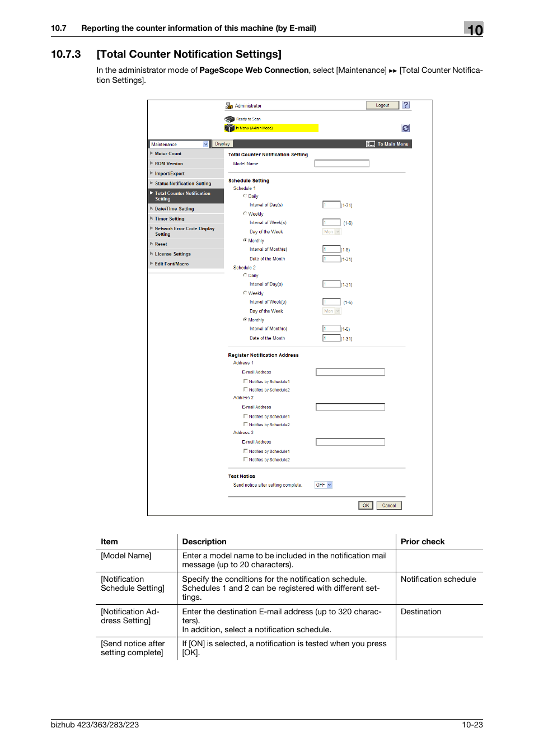Image resolution: width=534 pixels, height=756 pixels.
Task: Click the Model Name input field
Action: (342, 164)
